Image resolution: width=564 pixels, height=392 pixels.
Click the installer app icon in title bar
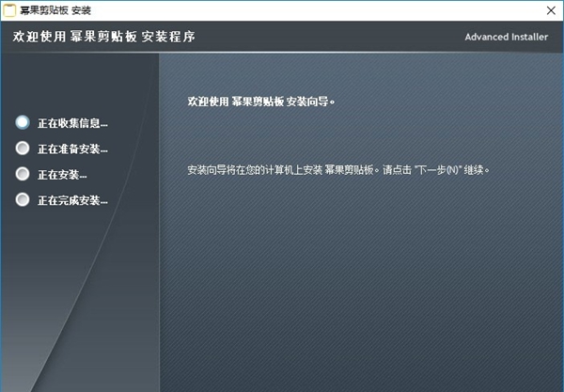[9, 10]
